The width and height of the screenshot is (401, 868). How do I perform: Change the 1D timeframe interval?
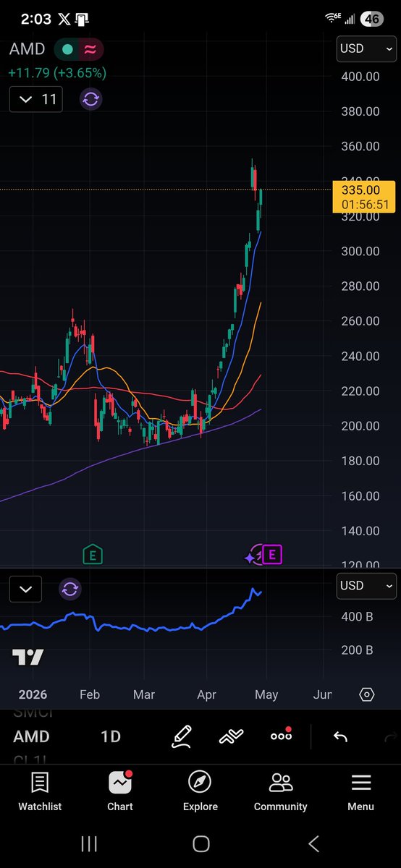110,736
